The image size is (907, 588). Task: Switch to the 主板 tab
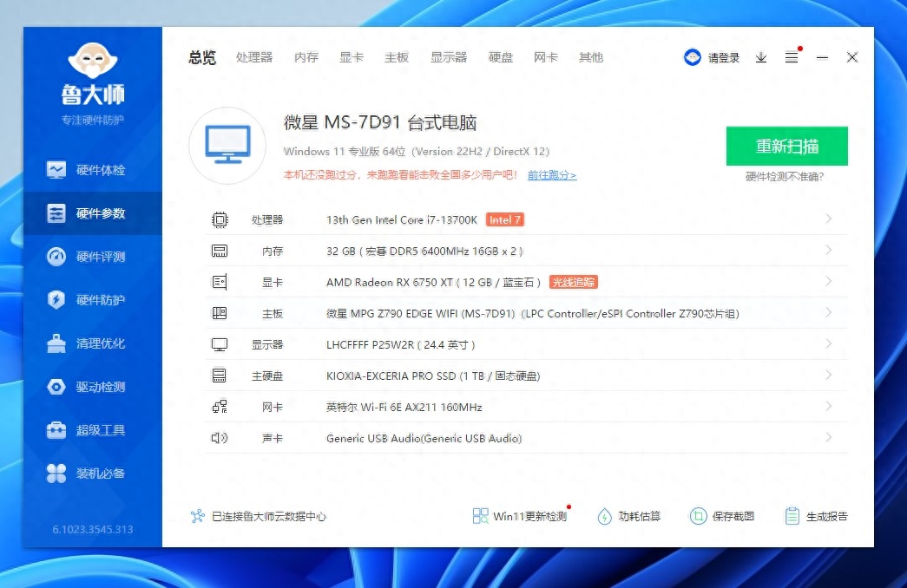(x=397, y=57)
